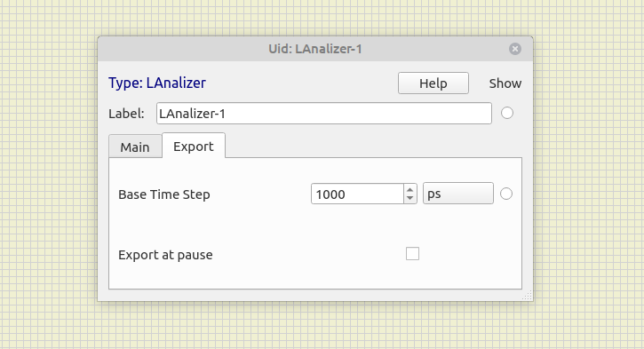Open the ps time unit dropdown
The image size is (644, 349).
[458, 194]
